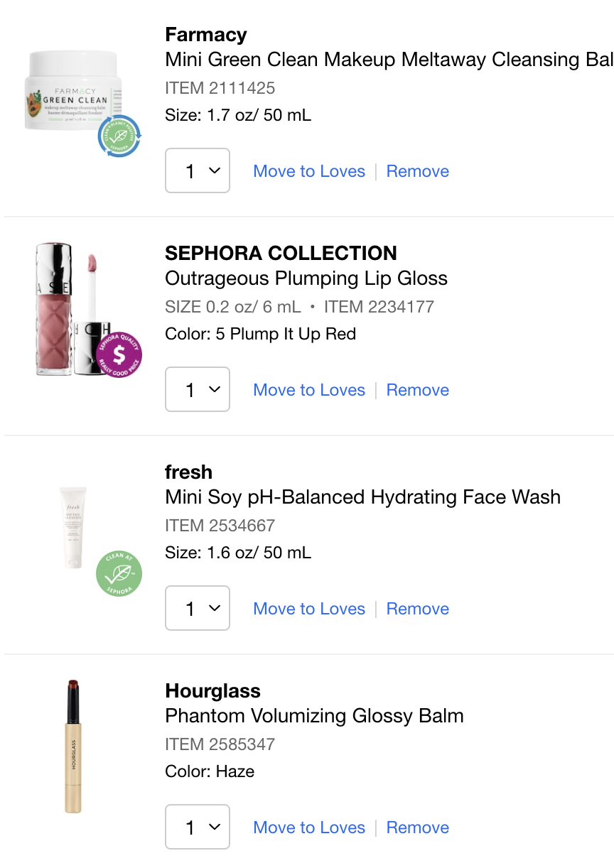This screenshot has height=868, width=614.
Task: Remove the fresh Hydrating Face Wash
Action: tap(418, 609)
